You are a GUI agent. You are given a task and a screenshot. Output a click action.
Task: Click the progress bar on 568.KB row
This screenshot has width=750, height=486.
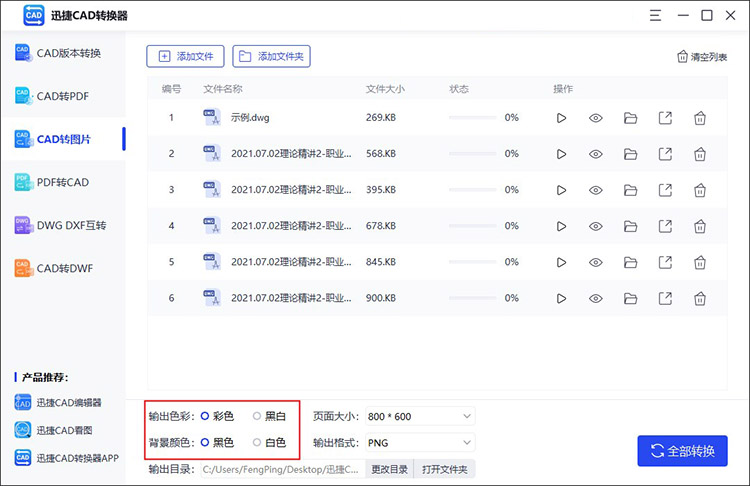coord(473,154)
